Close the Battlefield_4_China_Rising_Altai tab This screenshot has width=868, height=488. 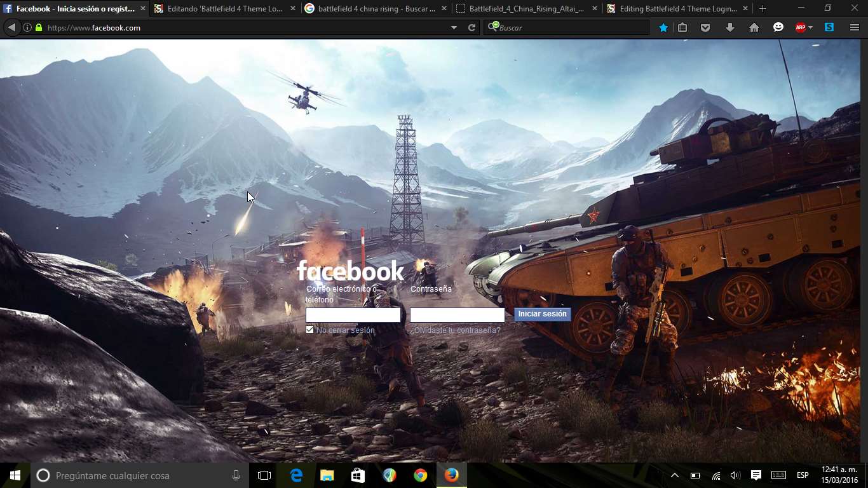click(x=594, y=9)
